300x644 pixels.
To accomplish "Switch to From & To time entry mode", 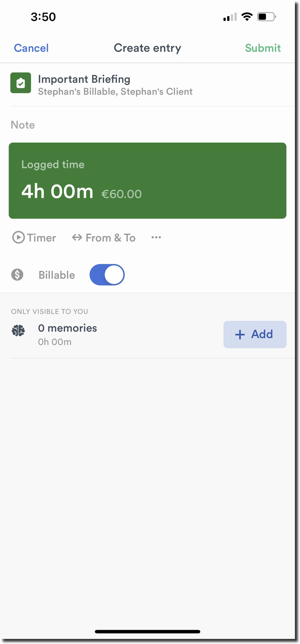I will [104, 238].
